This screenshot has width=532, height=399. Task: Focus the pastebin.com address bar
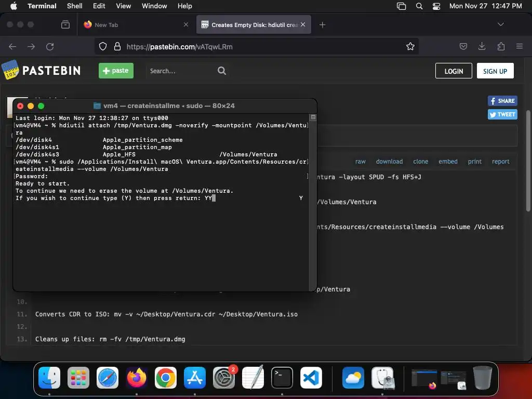(x=257, y=46)
